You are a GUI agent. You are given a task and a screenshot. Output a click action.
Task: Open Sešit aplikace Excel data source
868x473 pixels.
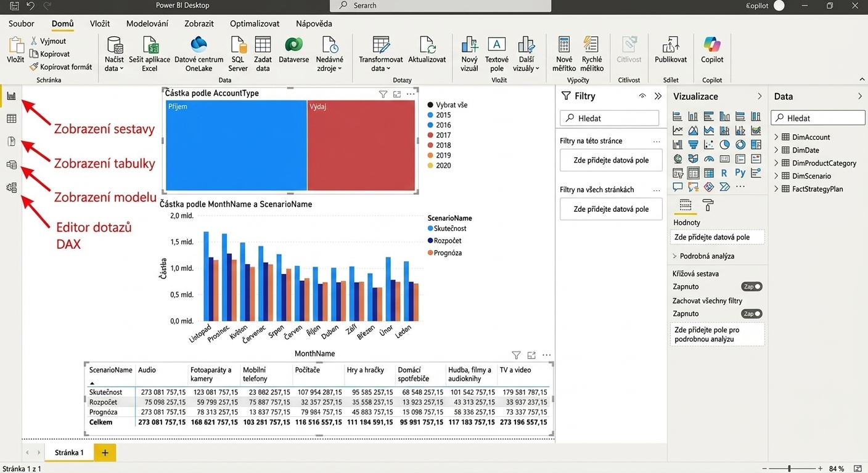pos(150,54)
